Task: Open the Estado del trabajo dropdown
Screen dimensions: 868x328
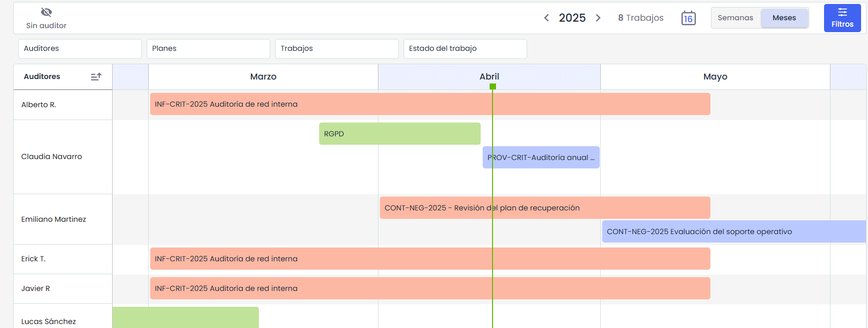Action: tap(465, 48)
